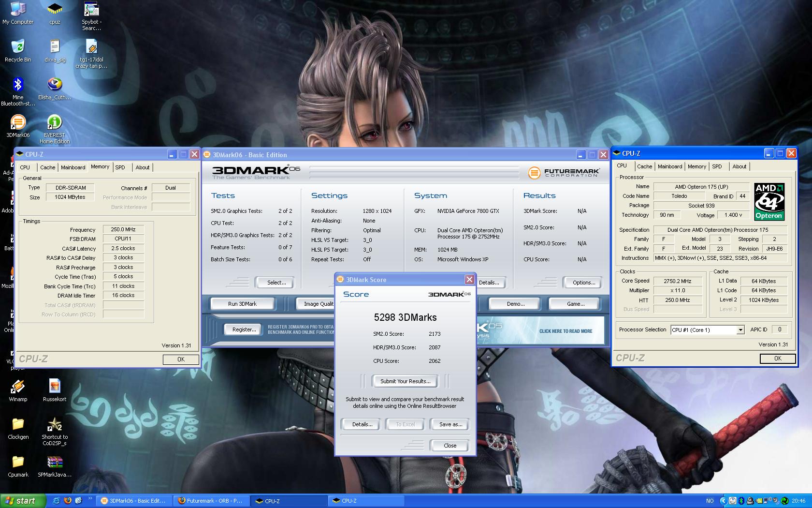Click the Demo... button
Screen dimensions: 812x508
(516, 304)
